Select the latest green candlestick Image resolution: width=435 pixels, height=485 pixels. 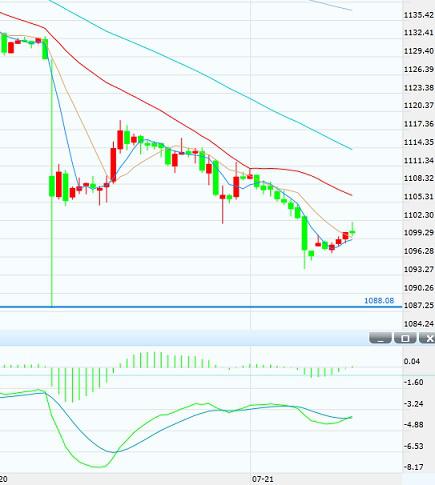click(x=352, y=231)
